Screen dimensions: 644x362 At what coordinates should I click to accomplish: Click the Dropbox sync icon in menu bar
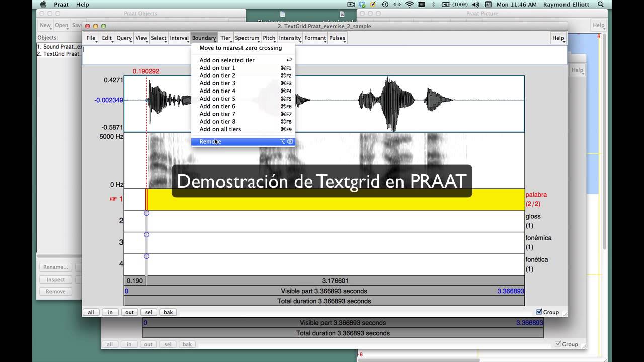362,4
